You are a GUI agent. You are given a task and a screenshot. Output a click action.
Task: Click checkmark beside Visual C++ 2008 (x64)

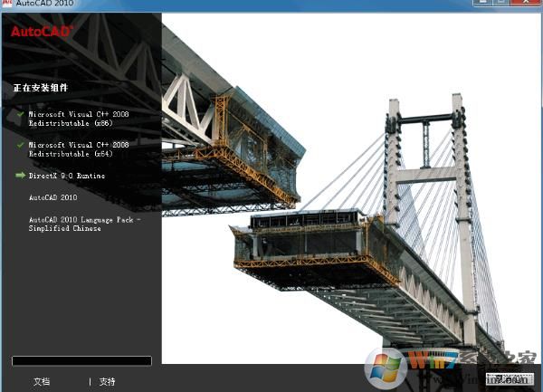coord(20,145)
